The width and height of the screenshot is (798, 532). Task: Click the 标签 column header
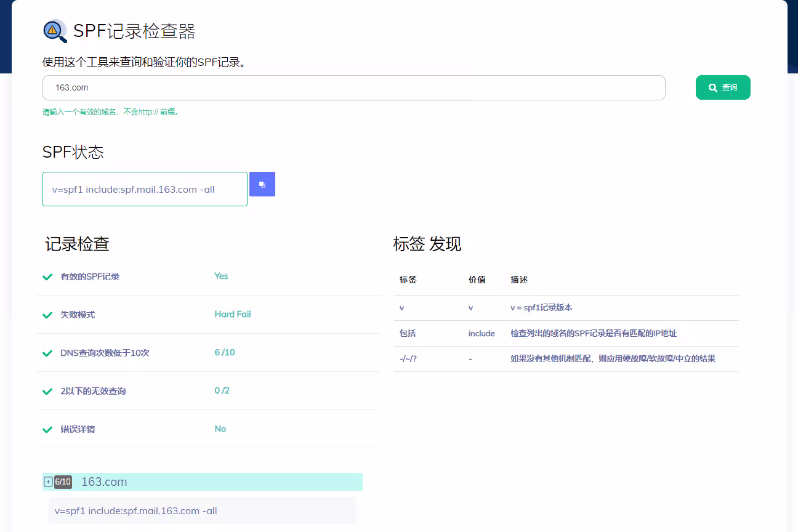pos(408,280)
